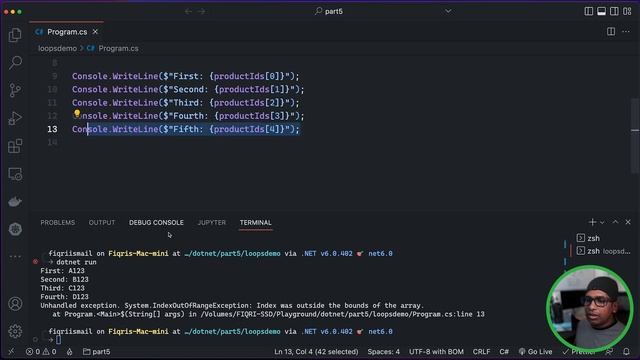Screen dimensions: 640x360
Task: Maximize the panel with the up chevron
Action: [x=615, y=222]
